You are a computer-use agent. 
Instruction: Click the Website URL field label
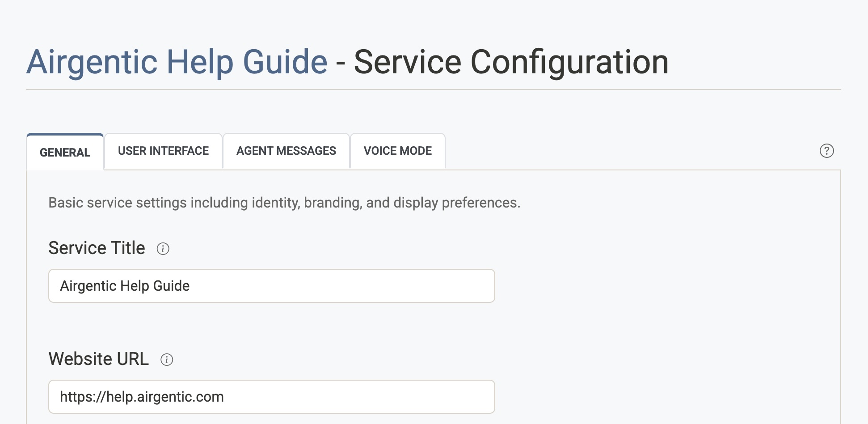coord(98,359)
